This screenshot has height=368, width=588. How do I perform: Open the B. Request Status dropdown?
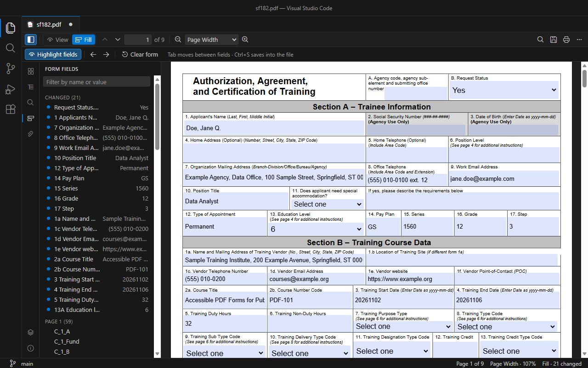click(x=504, y=90)
